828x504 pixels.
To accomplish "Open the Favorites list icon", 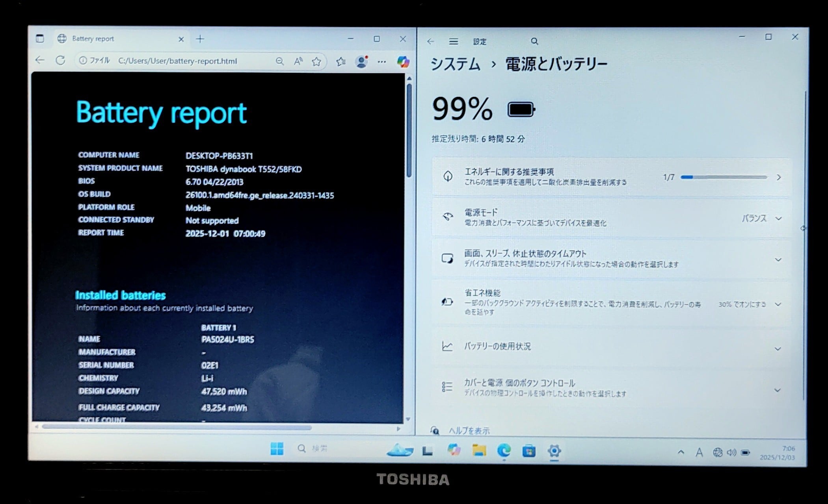I will pos(341,61).
